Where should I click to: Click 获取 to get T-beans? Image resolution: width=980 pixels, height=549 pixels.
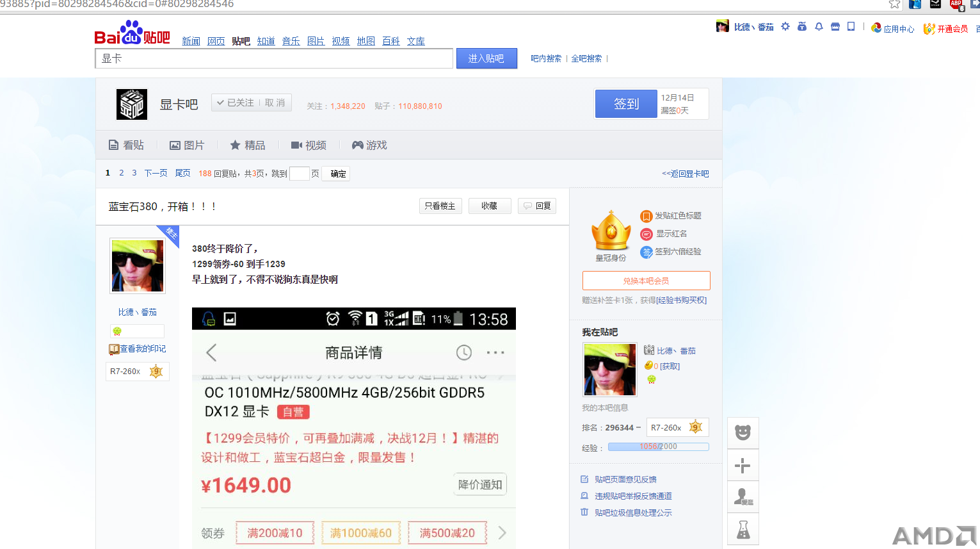click(670, 366)
